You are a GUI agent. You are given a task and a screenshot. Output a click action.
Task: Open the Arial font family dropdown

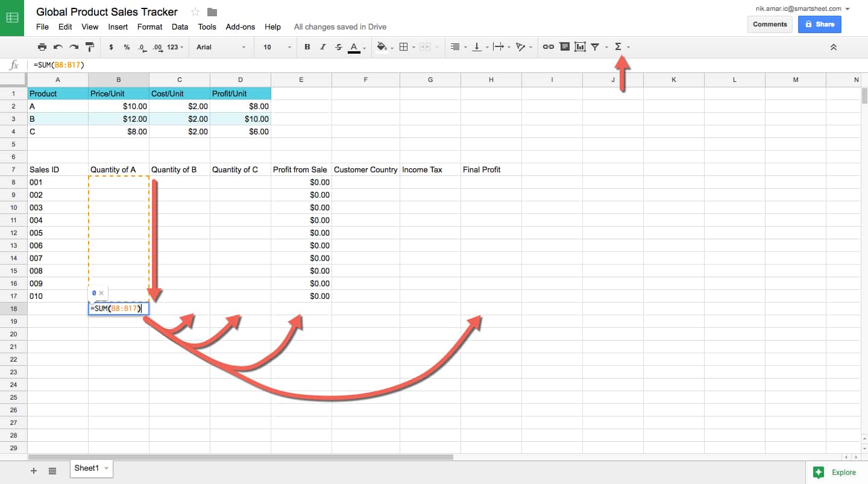[x=221, y=47]
